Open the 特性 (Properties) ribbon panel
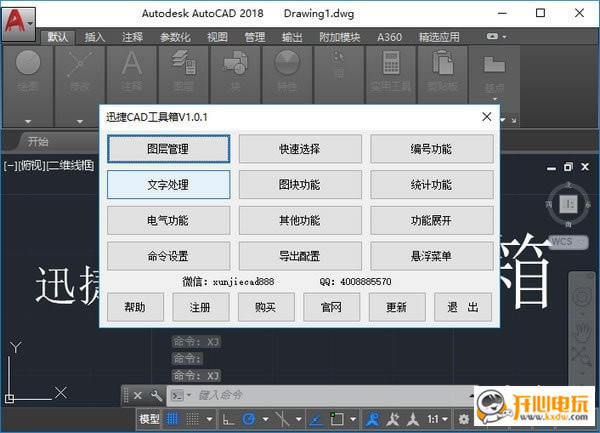This screenshot has width=600, height=433. [x=287, y=73]
